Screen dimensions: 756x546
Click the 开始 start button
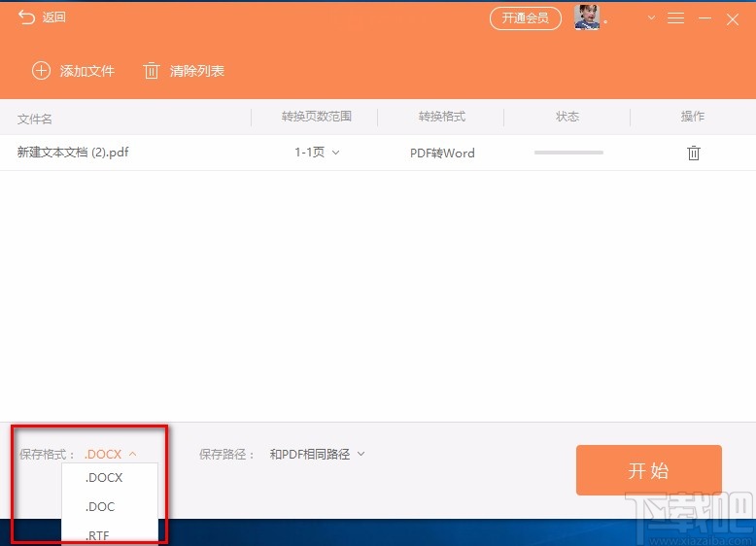pyautogui.click(x=648, y=470)
